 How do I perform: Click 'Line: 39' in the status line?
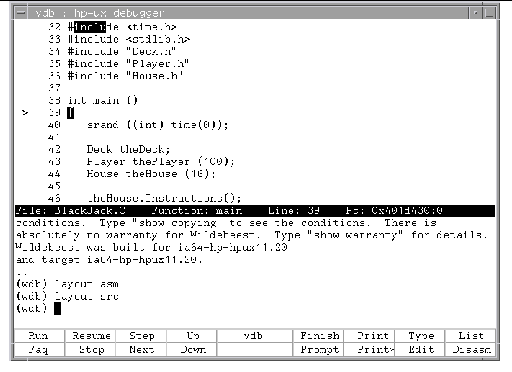(294, 211)
